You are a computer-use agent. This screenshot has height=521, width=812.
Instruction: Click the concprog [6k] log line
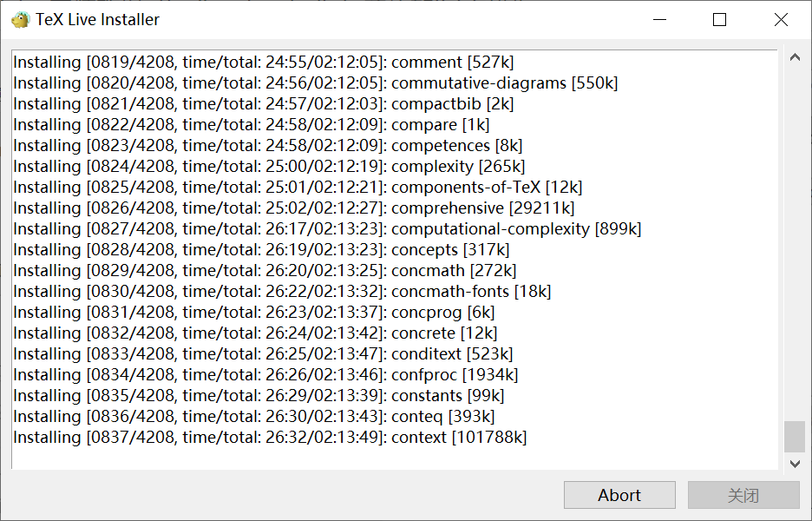click(x=254, y=312)
